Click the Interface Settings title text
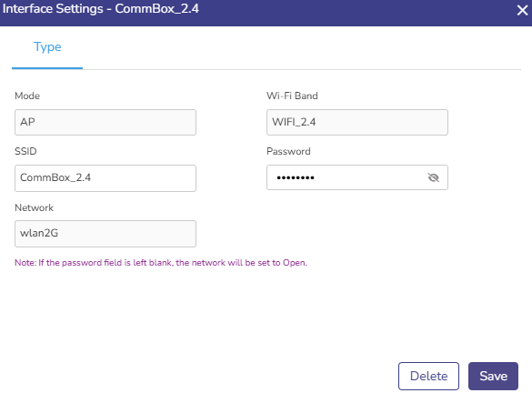This screenshot has width=532, height=393. pyautogui.click(x=100, y=9)
